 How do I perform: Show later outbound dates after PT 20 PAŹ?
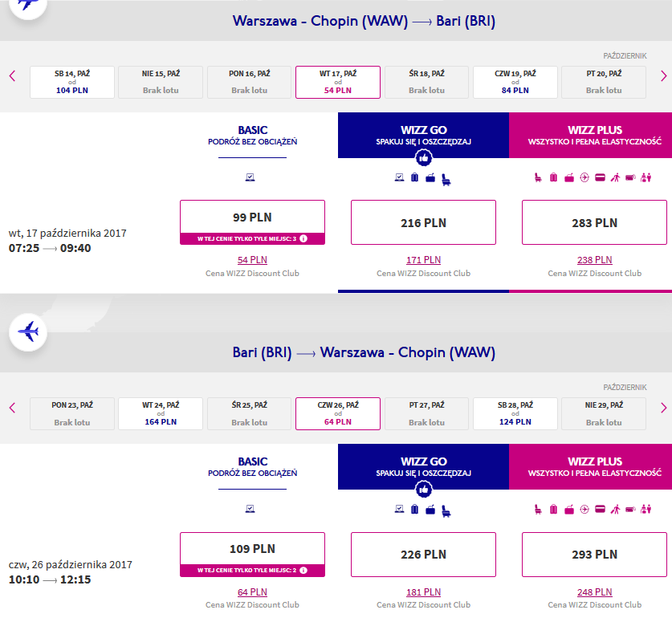coord(663,76)
